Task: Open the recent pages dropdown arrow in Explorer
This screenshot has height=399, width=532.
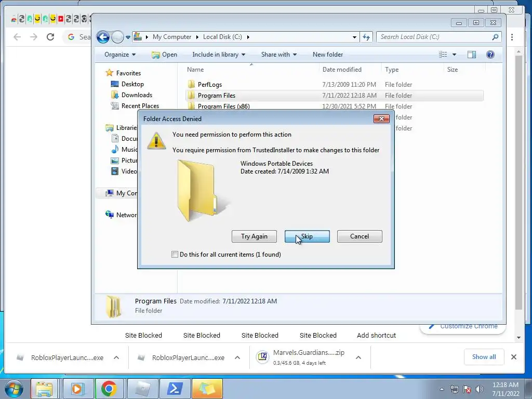Action: [x=128, y=37]
